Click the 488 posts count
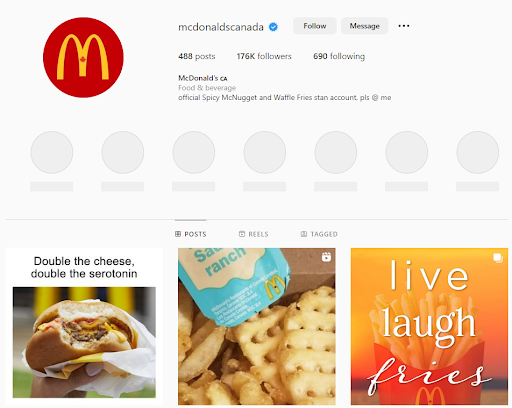Viewport: 512px width, 408px height. tap(197, 56)
